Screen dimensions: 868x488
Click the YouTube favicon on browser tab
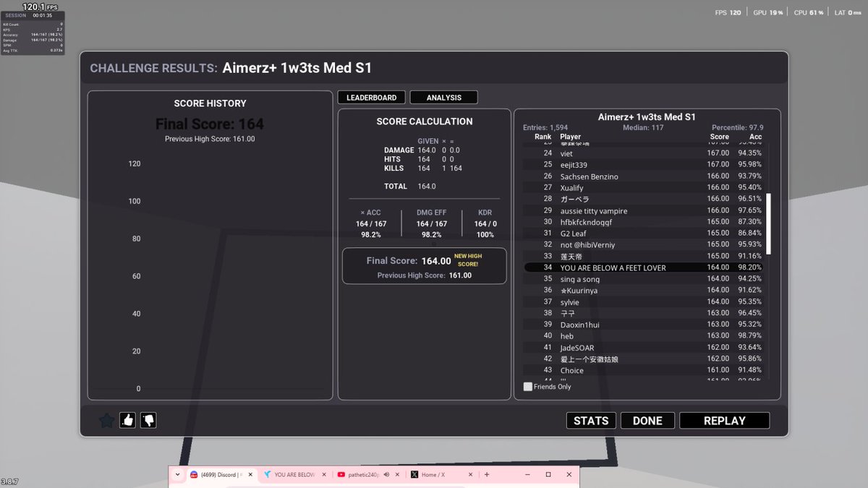click(341, 474)
